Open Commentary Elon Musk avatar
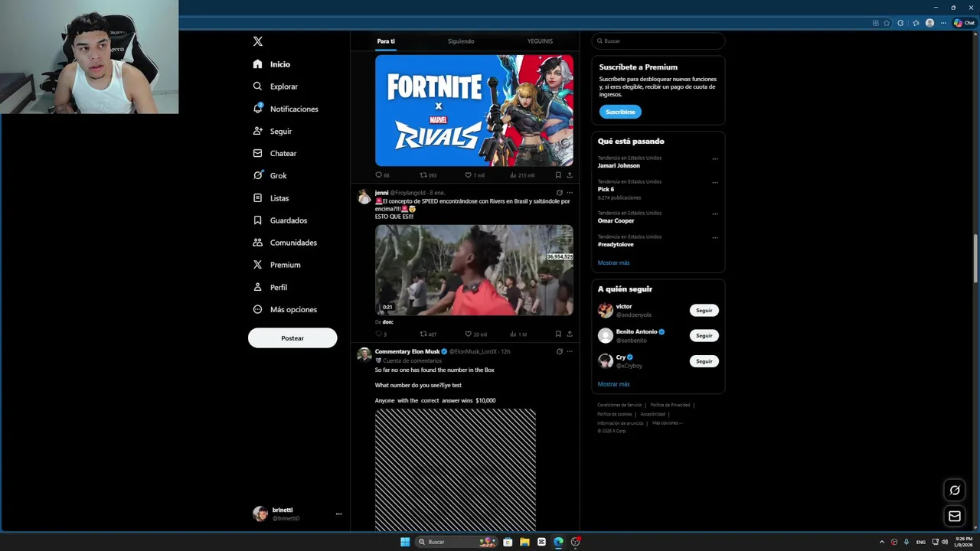This screenshot has width=980, height=551. point(364,354)
